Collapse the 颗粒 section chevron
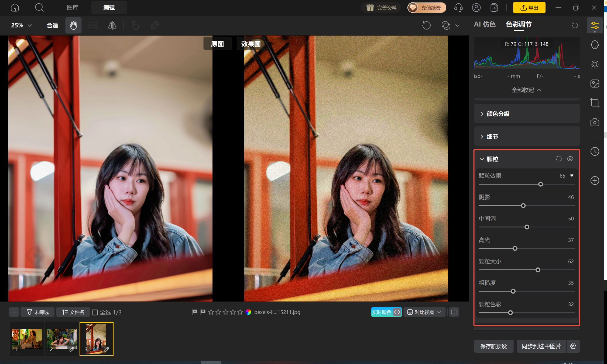This screenshot has width=607, height=364. point(482,159)
